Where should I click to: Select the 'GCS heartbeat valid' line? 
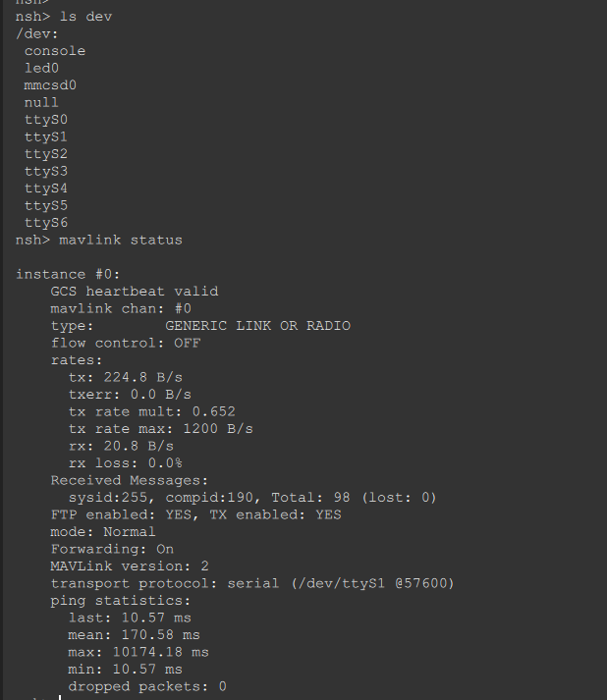135,292
